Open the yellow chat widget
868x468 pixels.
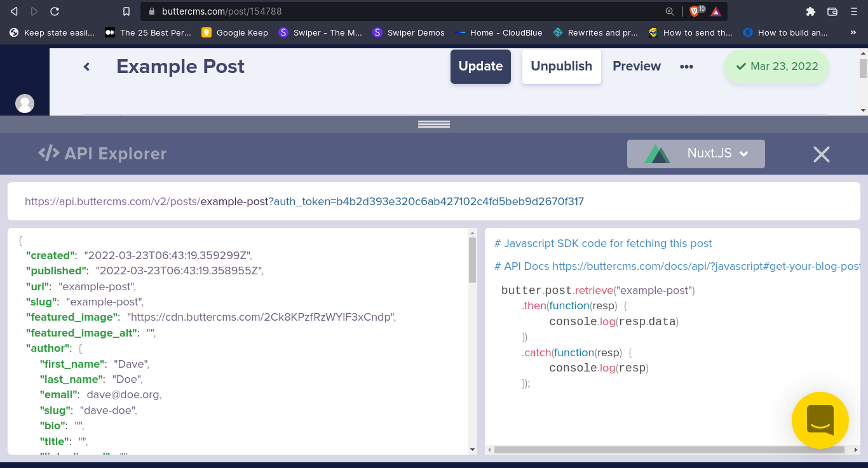[x=820, y=420]
